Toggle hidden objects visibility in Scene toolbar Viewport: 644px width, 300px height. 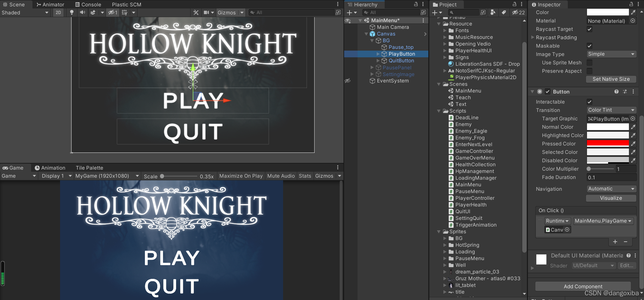[113, 12]
